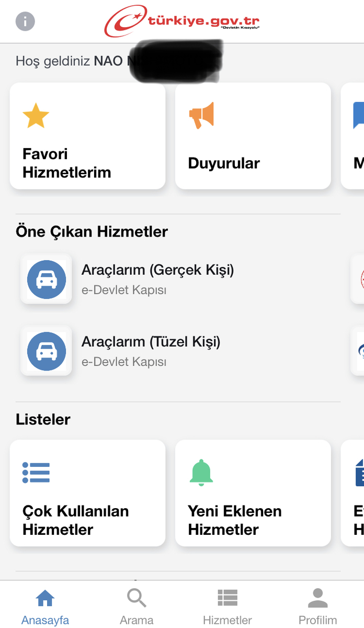
Task: Tap the info icon at top left
Action: pyautogui.click(x=25, y=21)
